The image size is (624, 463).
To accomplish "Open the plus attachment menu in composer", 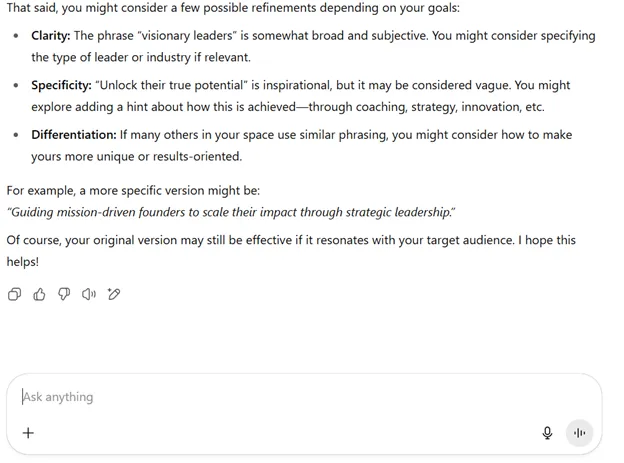I will click(28, 433).
